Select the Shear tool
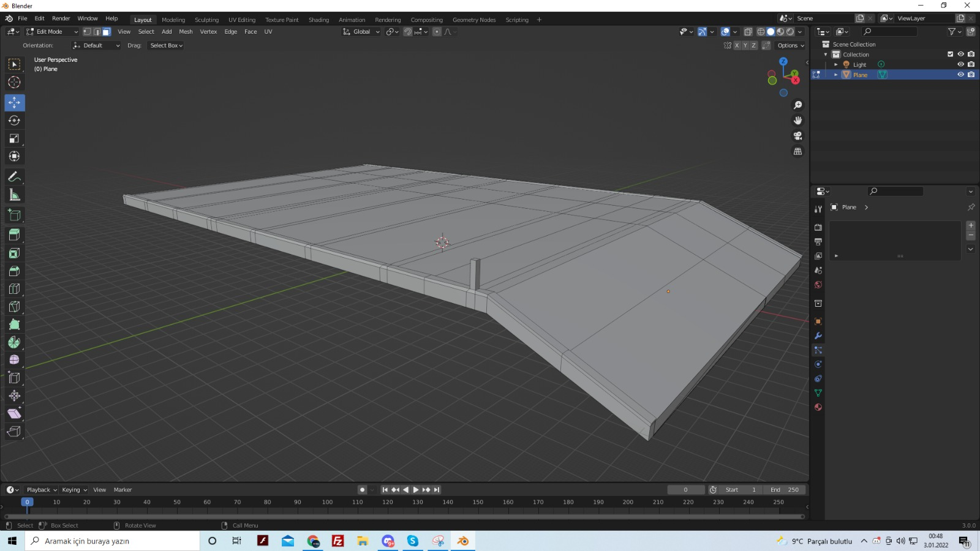This screenshot has height=551, width=980. coord(14,414)
